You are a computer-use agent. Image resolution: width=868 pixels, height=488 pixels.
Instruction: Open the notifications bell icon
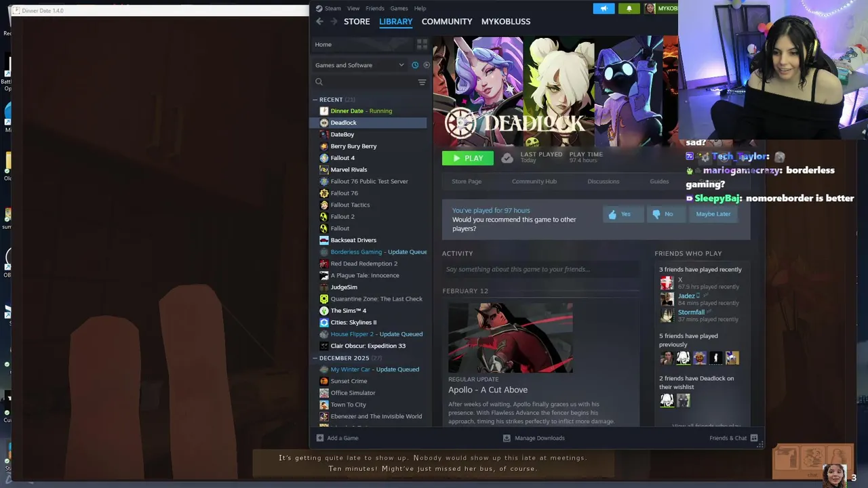(629, 8)
